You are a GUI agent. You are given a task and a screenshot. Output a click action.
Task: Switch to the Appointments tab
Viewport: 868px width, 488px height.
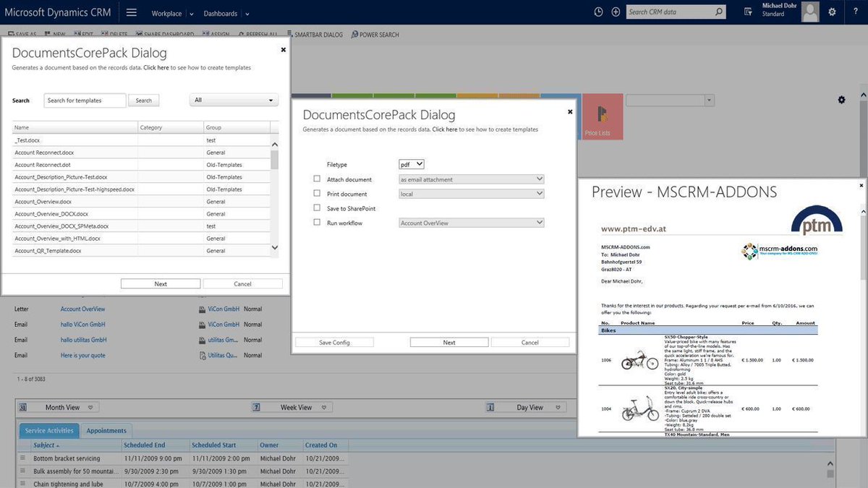tap(106, 430)
